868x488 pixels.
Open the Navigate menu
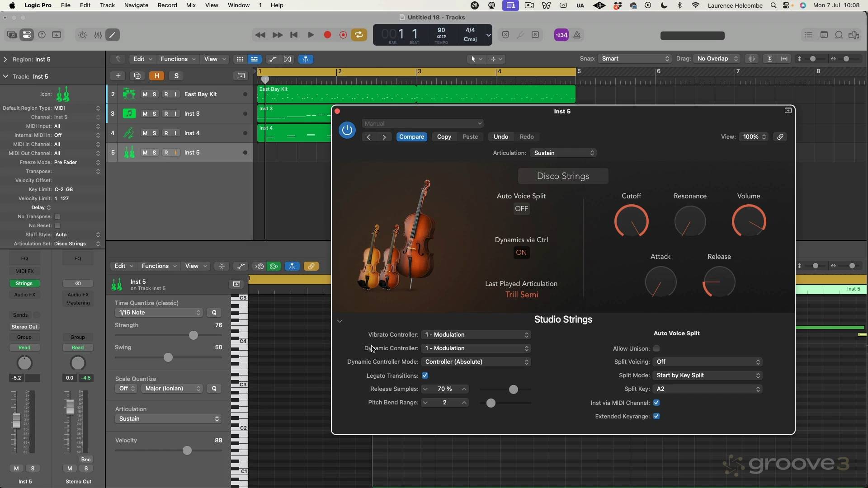pos(136,5)
